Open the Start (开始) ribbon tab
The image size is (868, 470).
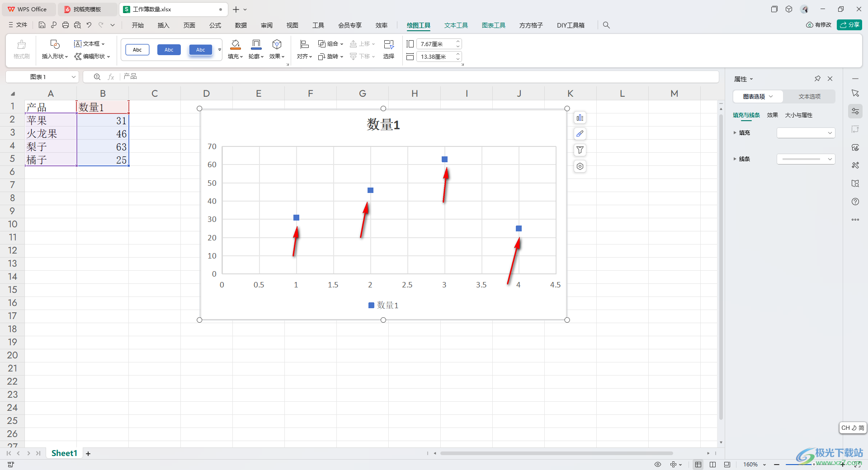tap(138, 25)
